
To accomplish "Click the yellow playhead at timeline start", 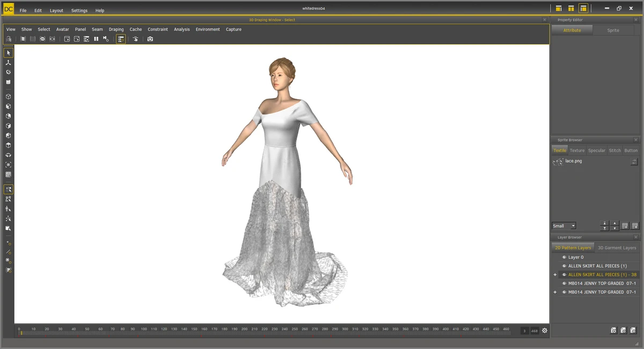I will click(21, 333).
